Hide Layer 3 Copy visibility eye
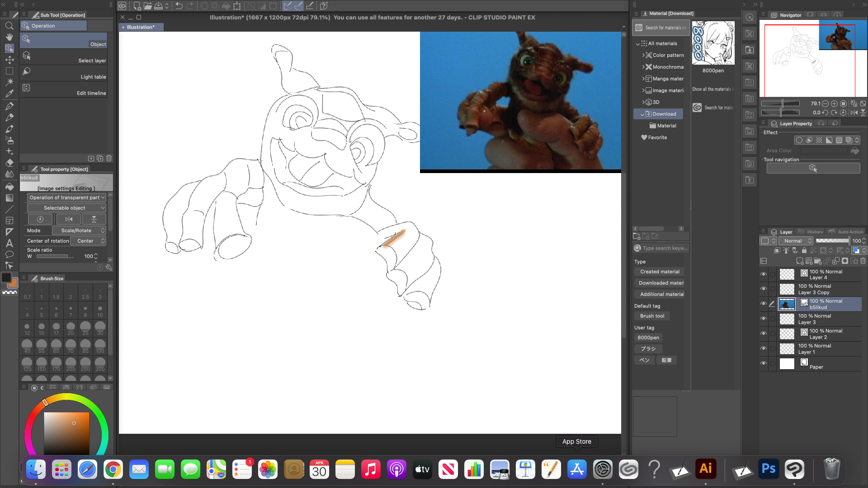The image size is (868, 488). click(764, 289)
